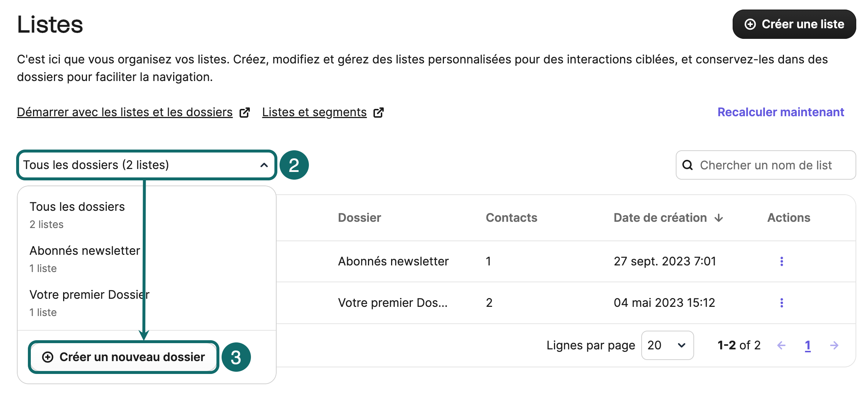Click the previous page left arrow
Screen dimensions: 868x393
(781, 345)
